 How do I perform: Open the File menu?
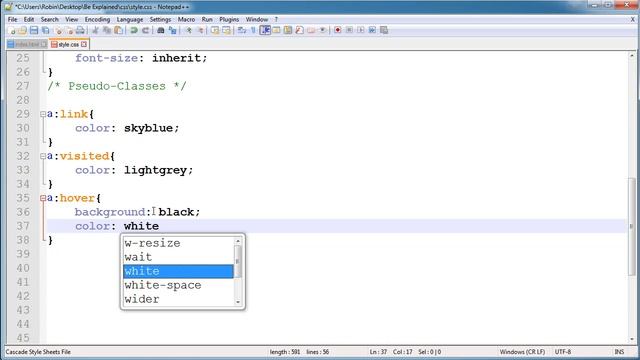pyautogui.click(x=13, y=19)
